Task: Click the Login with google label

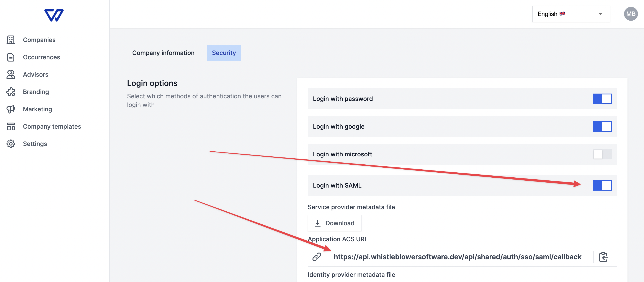Action: point(338,126)
